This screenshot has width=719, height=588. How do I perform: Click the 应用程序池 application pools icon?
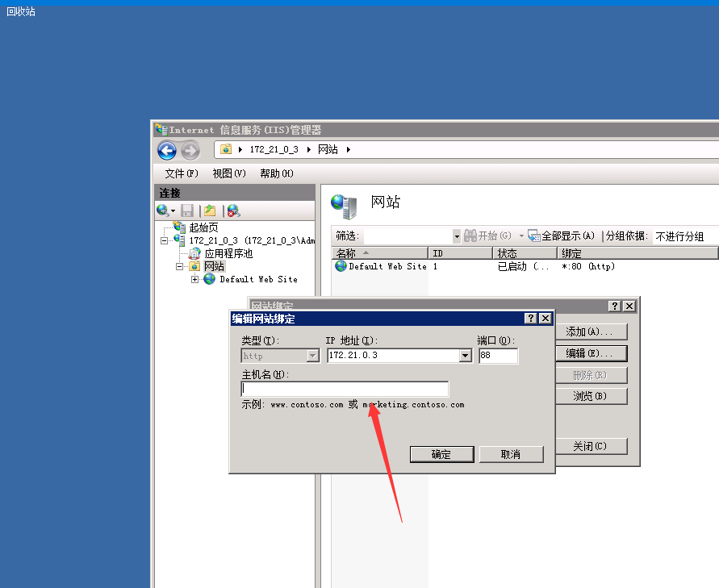coord(195,253)
